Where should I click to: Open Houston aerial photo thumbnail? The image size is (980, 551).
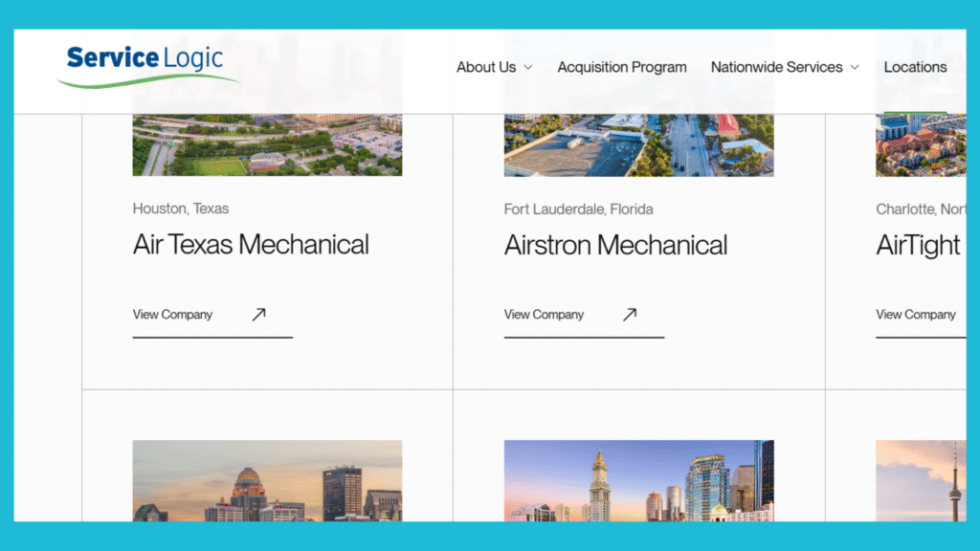point(268,145)
